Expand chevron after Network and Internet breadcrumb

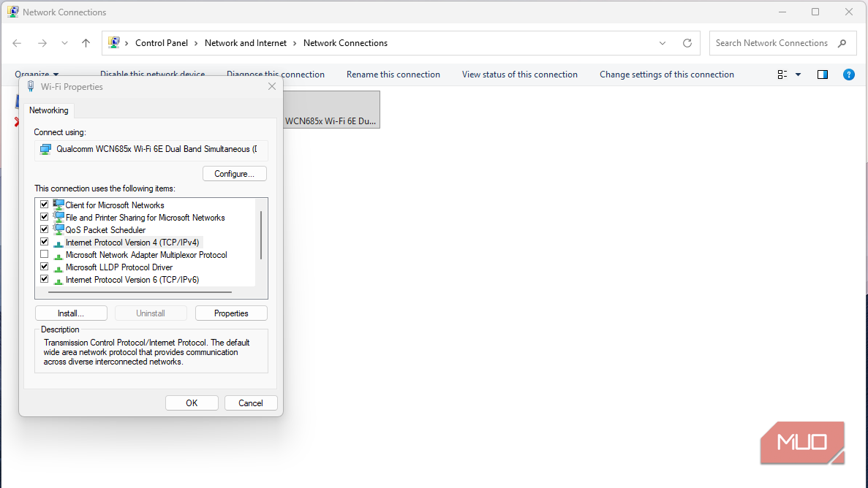pyautogui.click(x=295, y=43)
